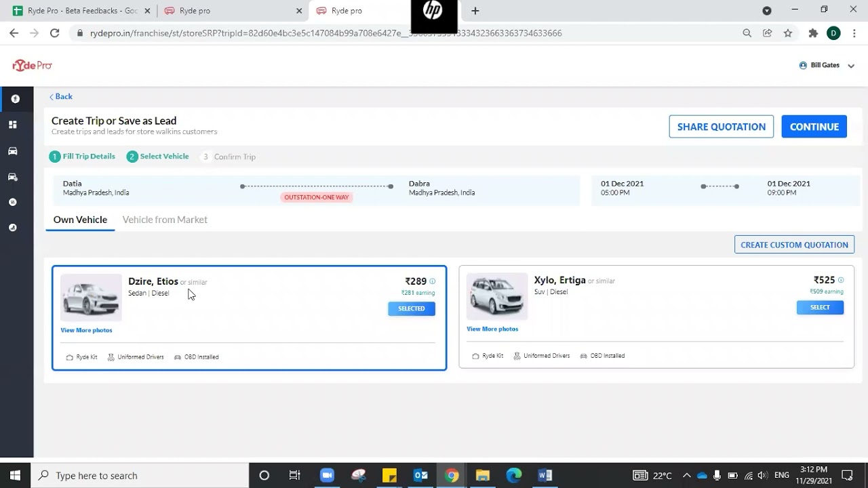Click the browser back arrow

14,33
